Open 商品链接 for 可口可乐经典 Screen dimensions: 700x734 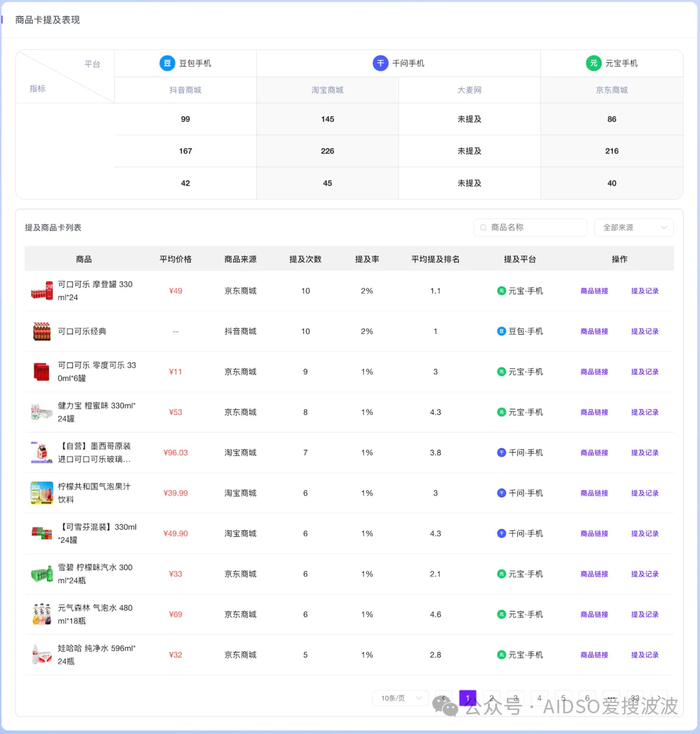594,331
